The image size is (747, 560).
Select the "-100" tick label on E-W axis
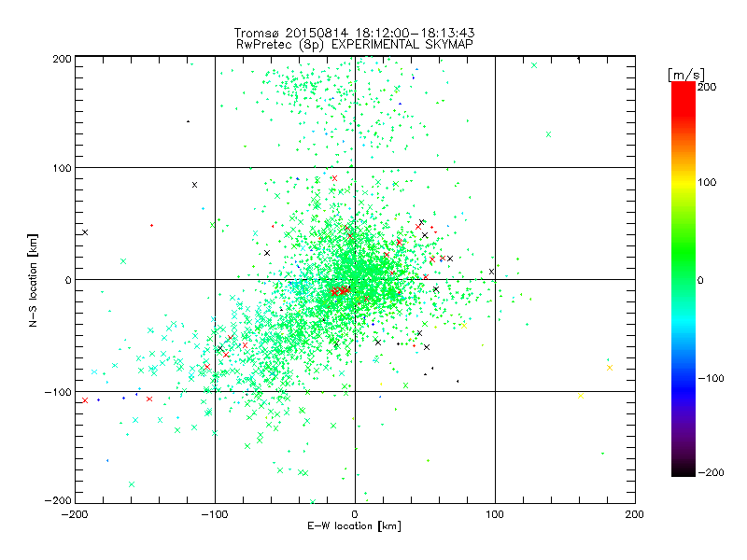215,514
